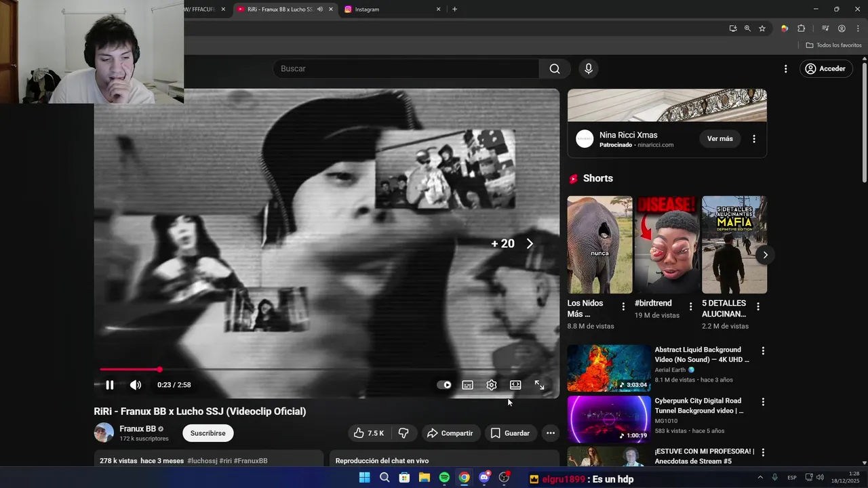Share the video via Compartir
This screenshot has width=868, height=488.
[x=450, y=433]
